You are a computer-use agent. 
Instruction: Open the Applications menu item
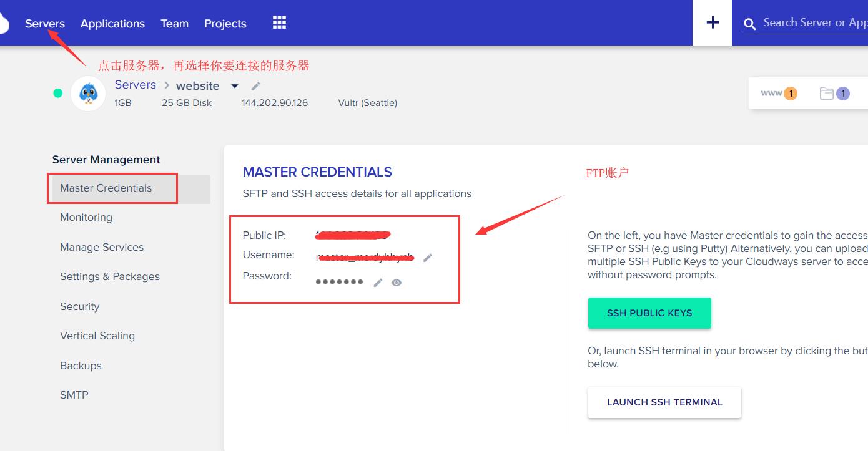coord(112,24)
